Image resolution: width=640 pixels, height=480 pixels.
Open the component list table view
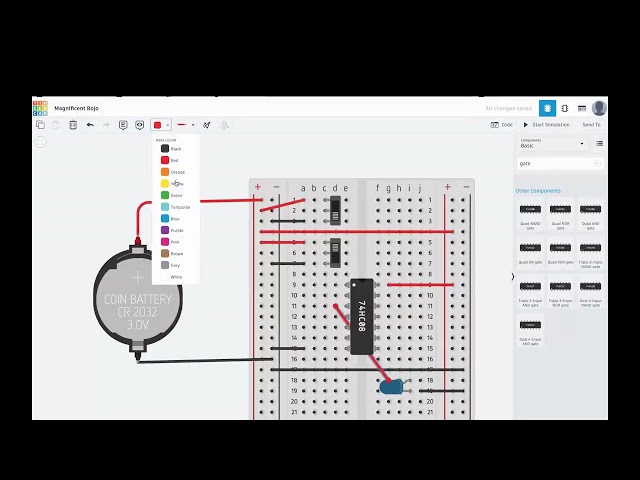582,108
